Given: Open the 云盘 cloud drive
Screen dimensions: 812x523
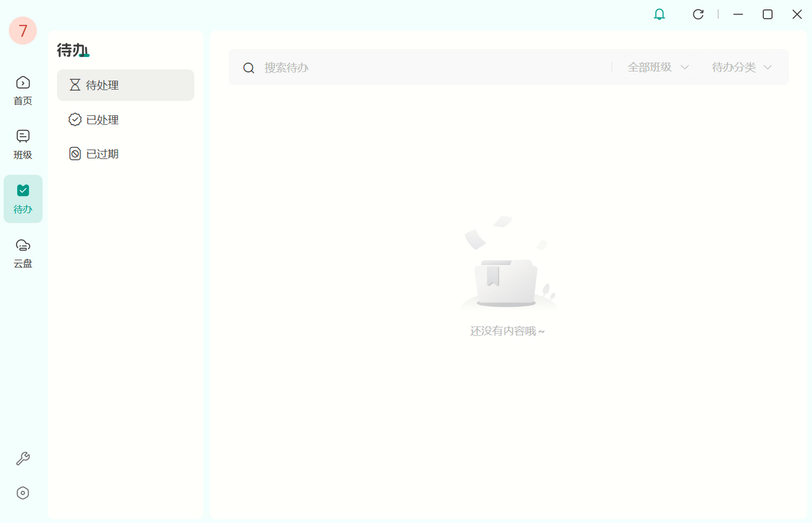Looking at the screenshot, I should tap(23, 254).
